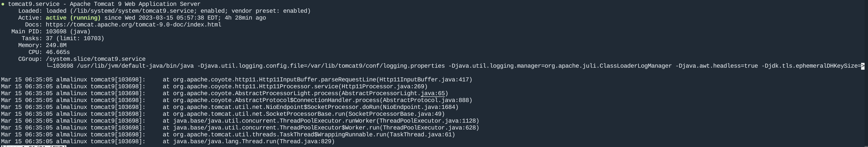Click the green status dot beside tomcat9.service
Image resolution: width=868 pixels, height=147 pixels.
coord(3,4)
